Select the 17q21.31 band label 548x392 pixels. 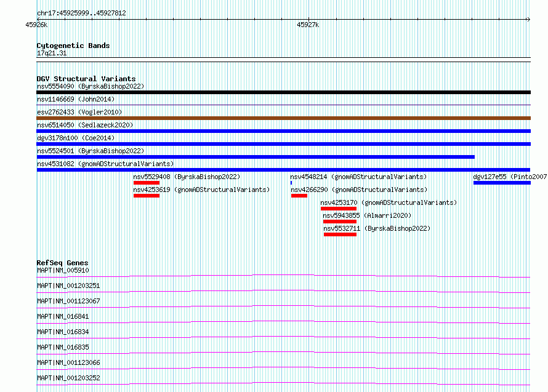(52, 53)
